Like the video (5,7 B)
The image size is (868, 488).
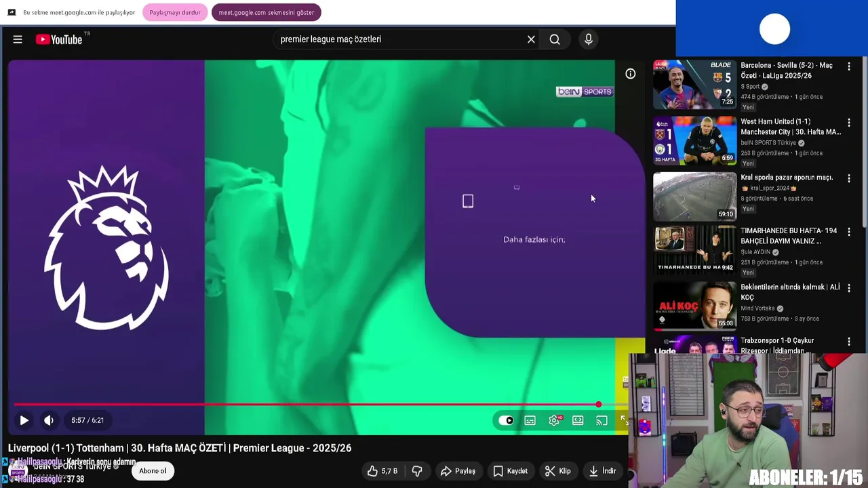click(382, 471)
